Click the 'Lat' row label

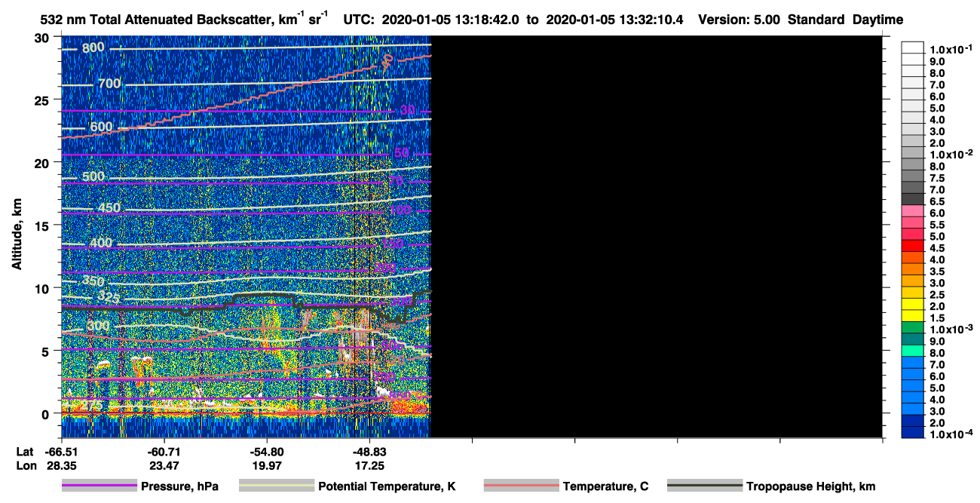click(24, 451)
